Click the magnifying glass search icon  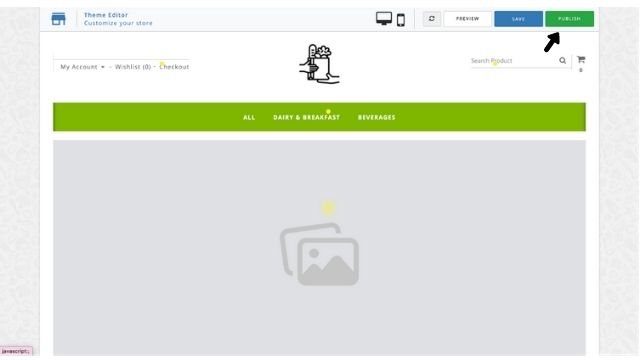pyautogui.click(x=562, y=61)
